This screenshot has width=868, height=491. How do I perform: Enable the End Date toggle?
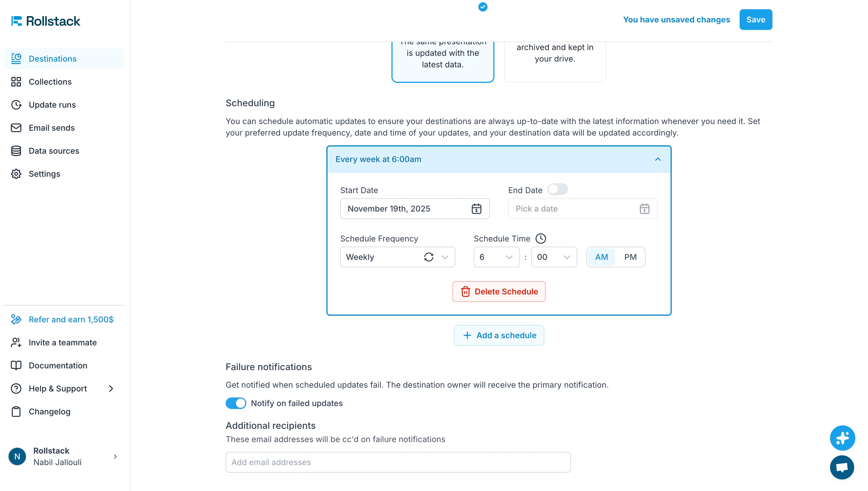tap(558, 189)
